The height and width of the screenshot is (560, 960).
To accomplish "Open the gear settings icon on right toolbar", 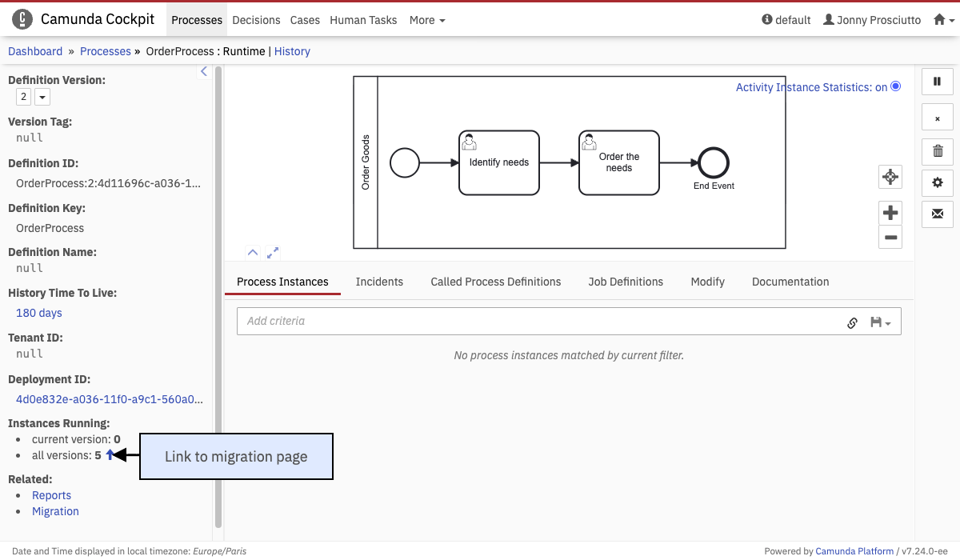I will [x=938, y=182].
